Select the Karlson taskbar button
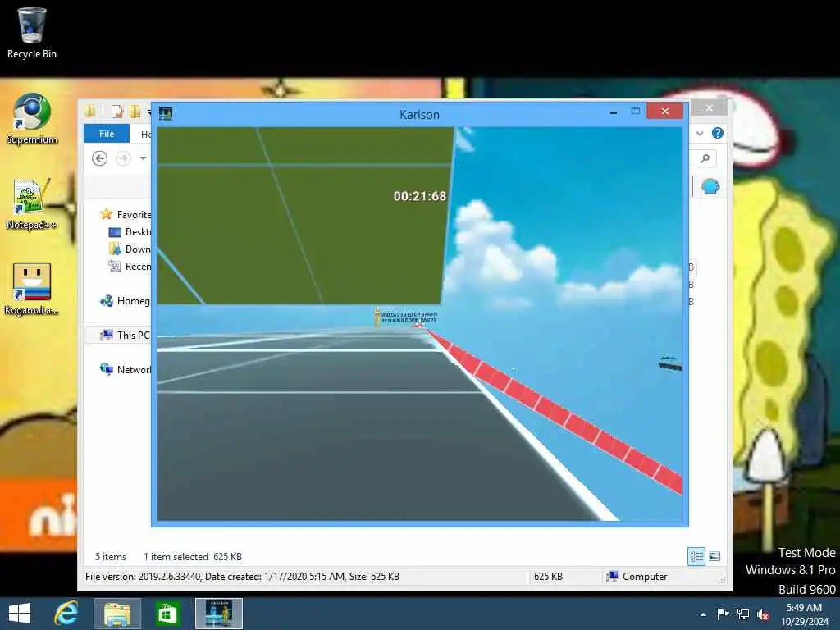Viewport: 840px width, 630px height. tap(218, 614)
